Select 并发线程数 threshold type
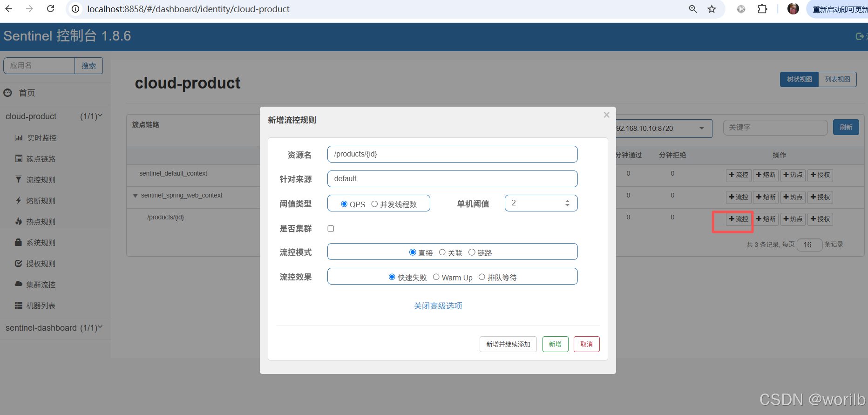Screen dimensions: 868x415 click(374, 204)
